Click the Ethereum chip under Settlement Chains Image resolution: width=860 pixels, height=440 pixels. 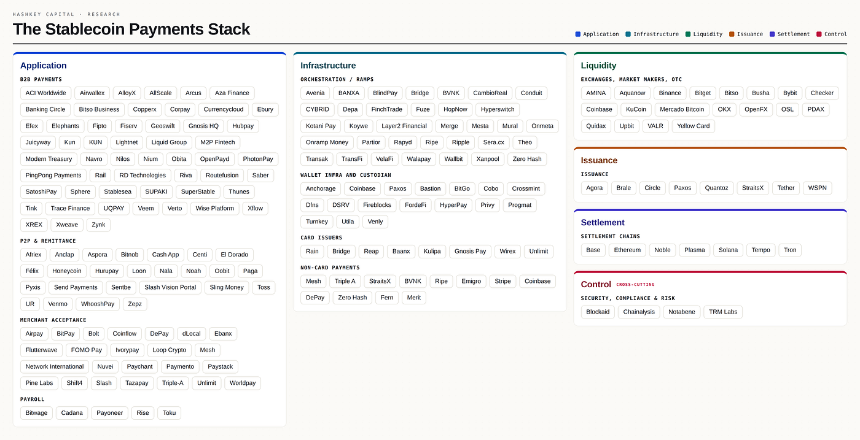(627, 250)
